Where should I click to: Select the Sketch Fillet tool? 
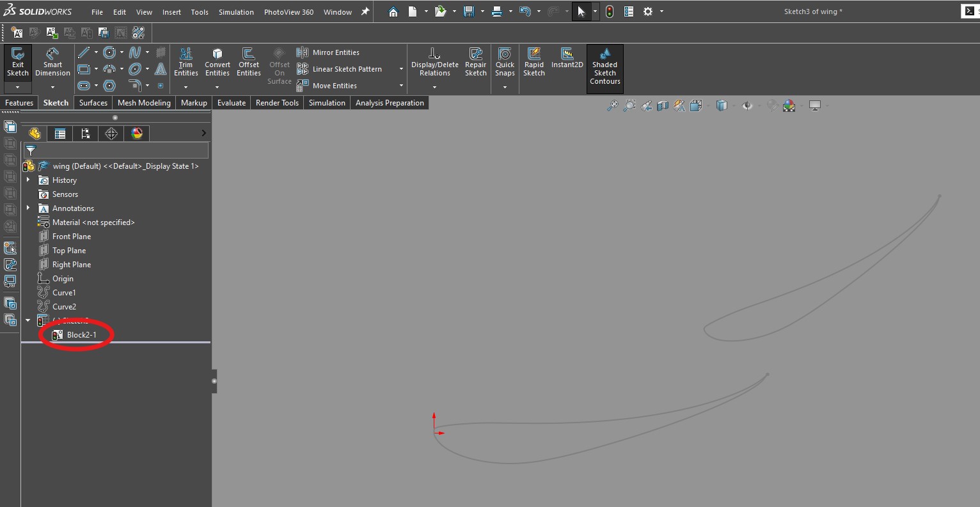tap(135, 86)
